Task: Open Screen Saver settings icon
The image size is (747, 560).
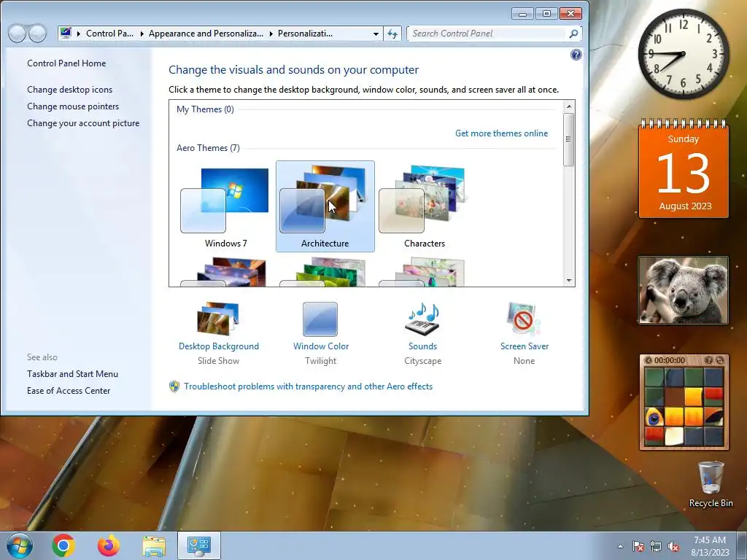Action: pos(524,319)
